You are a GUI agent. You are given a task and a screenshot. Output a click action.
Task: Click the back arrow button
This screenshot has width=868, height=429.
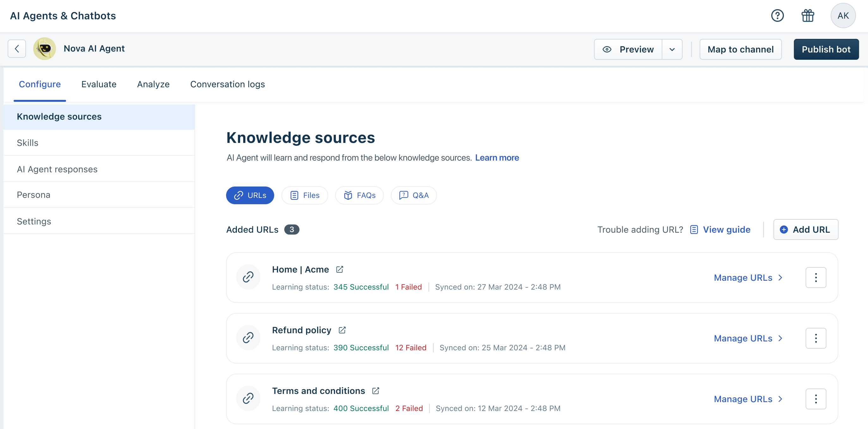[x=17, y=49]
